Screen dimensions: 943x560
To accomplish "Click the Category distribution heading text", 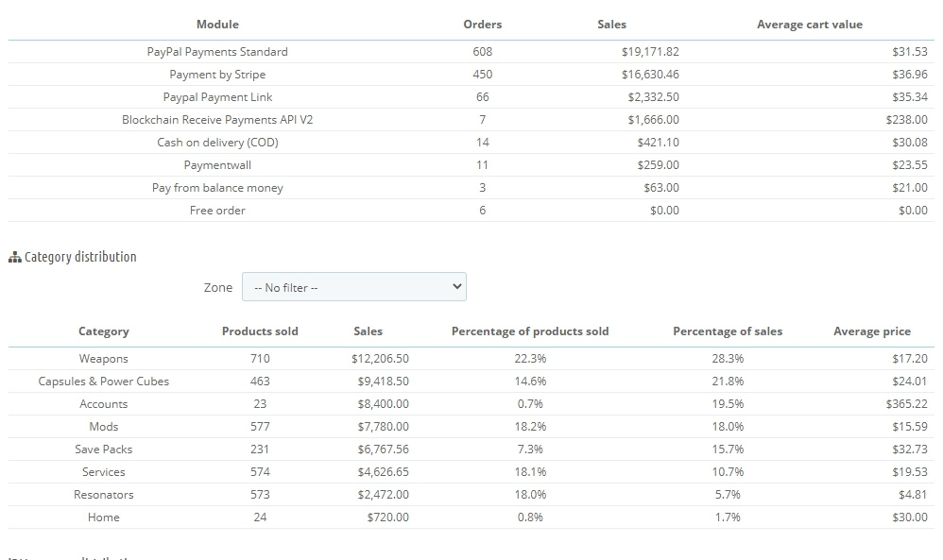I will (x=80, y=257).
